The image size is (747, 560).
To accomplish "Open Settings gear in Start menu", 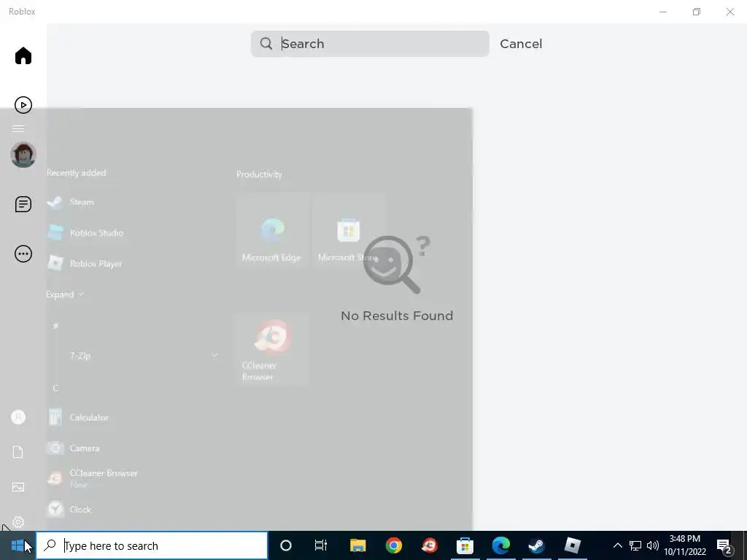I will pos(18,522).
